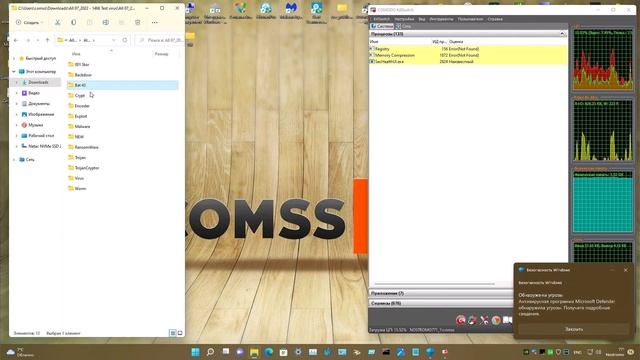This screenshot has height=360, width=640.
Task: Sort processes by the Оценка column
Action: click(456, 42)
